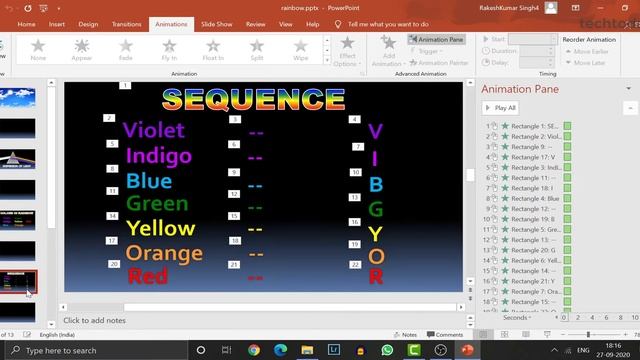This screenshot has height=360, width=640.
Task: Toggle Comments button in status bar
Action: point(445,335)
